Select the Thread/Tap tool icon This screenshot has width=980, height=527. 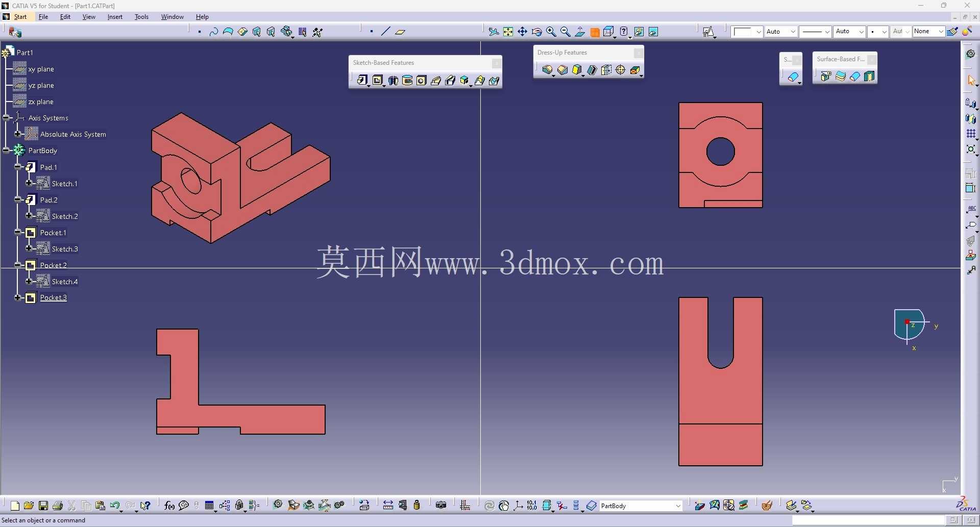pos(620,70)
